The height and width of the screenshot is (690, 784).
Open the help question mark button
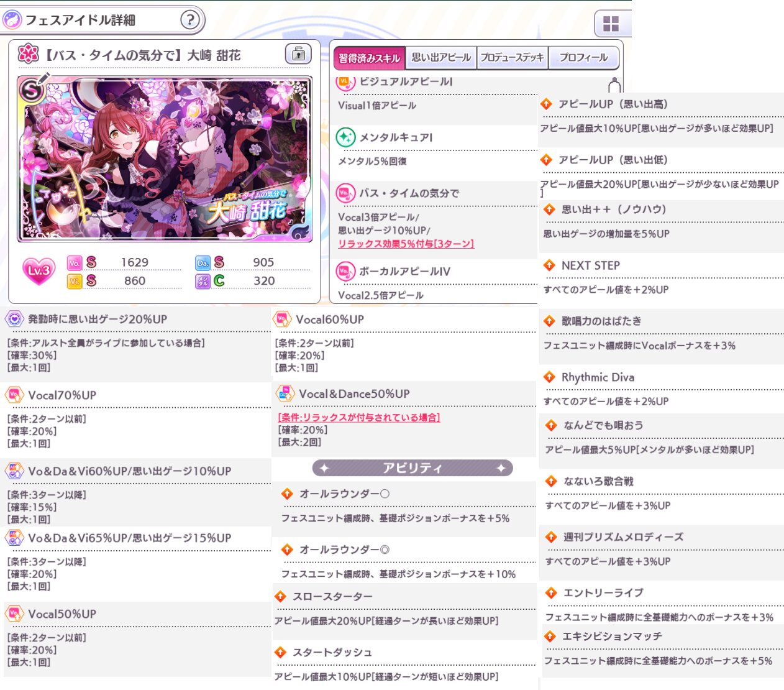point(190,20)
